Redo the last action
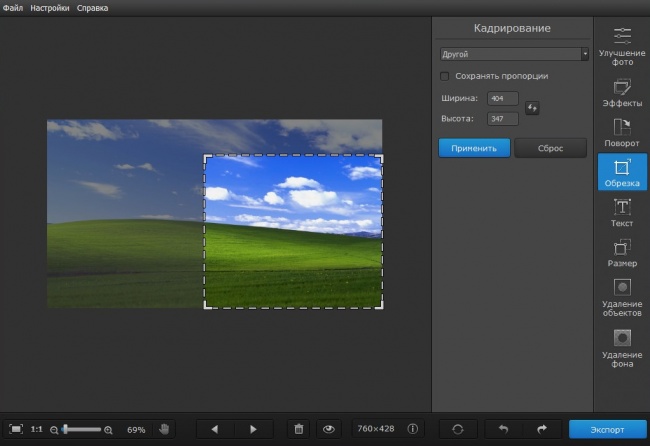 [x=542, y=429]
